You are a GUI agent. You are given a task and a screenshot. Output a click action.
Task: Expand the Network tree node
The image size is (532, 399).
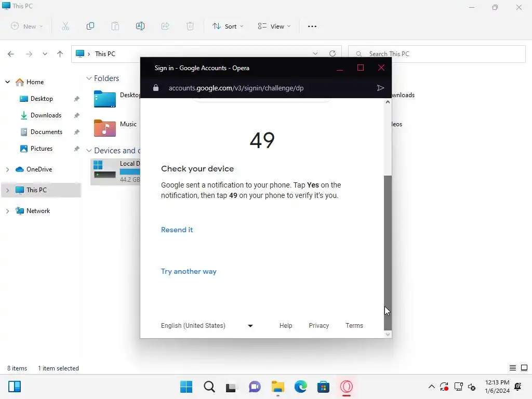coord(7,211)
